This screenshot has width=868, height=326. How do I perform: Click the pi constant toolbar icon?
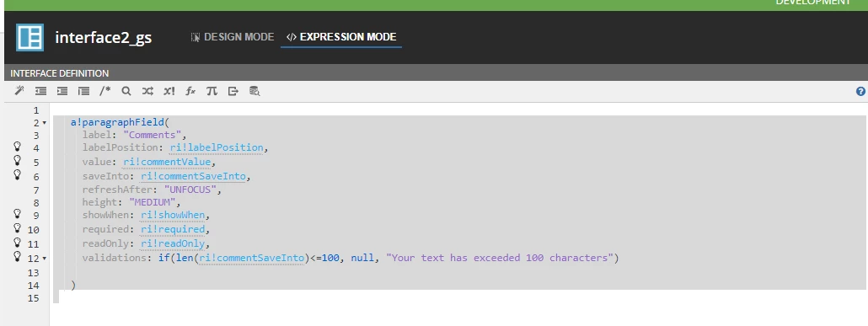pos(212,91)
